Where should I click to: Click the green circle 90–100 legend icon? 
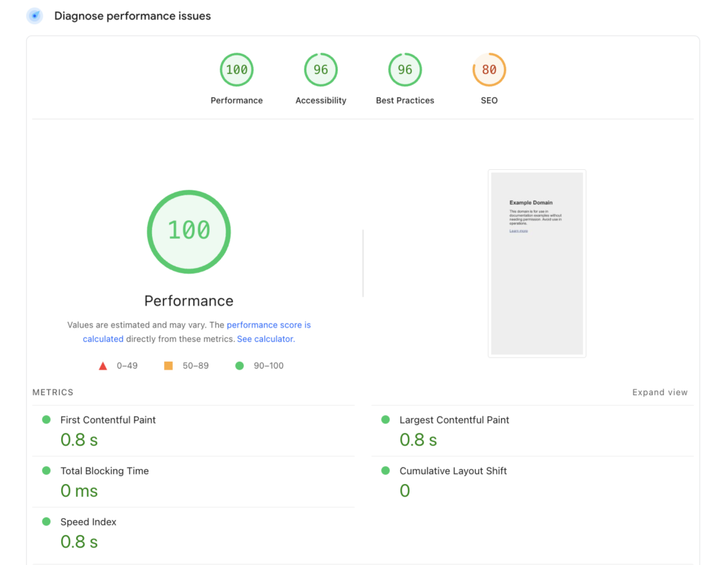[x=240, y=366]
